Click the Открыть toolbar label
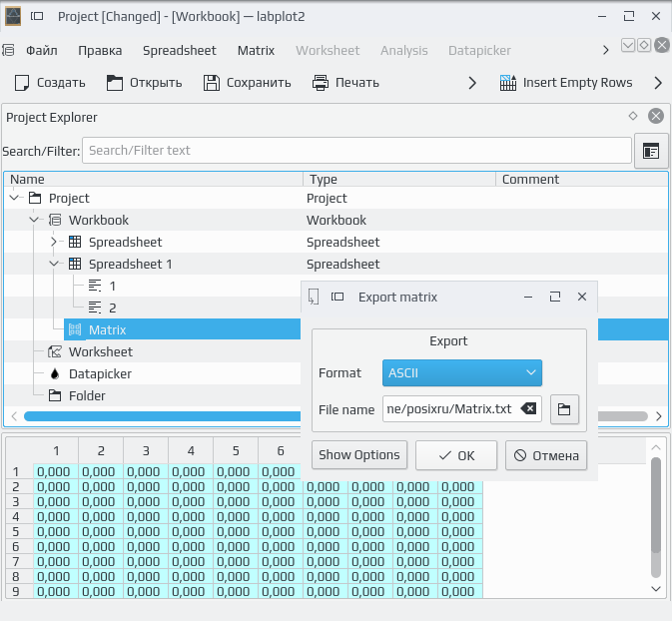The width and height of the screenshot is (672, 621). coord(156,83)
